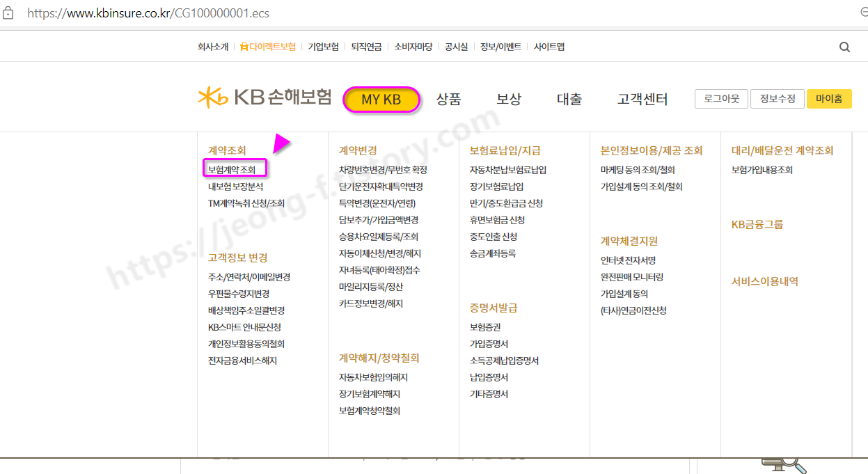Click the 로그아웃 button
Screen dimensions: 868x474
click(x=721, y=99)
